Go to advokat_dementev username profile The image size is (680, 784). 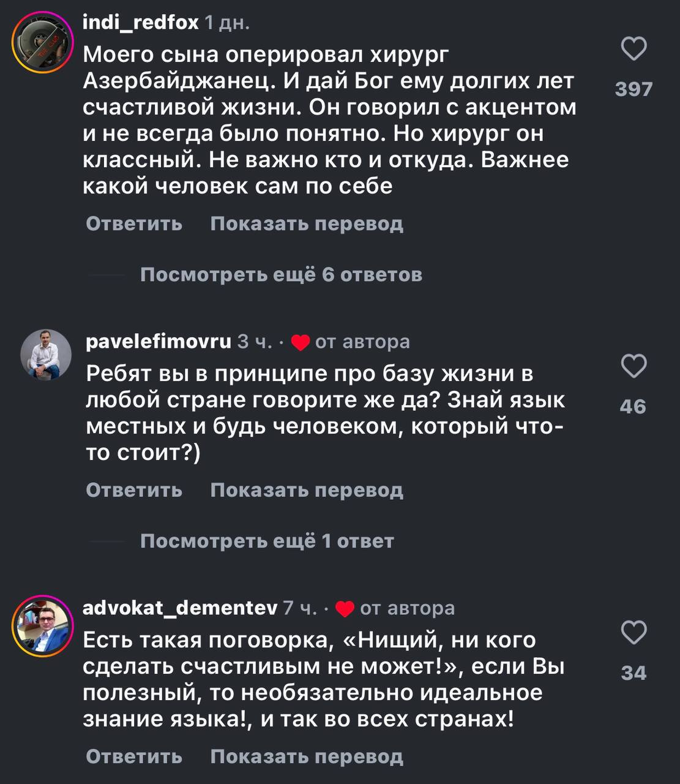point(180,608)
